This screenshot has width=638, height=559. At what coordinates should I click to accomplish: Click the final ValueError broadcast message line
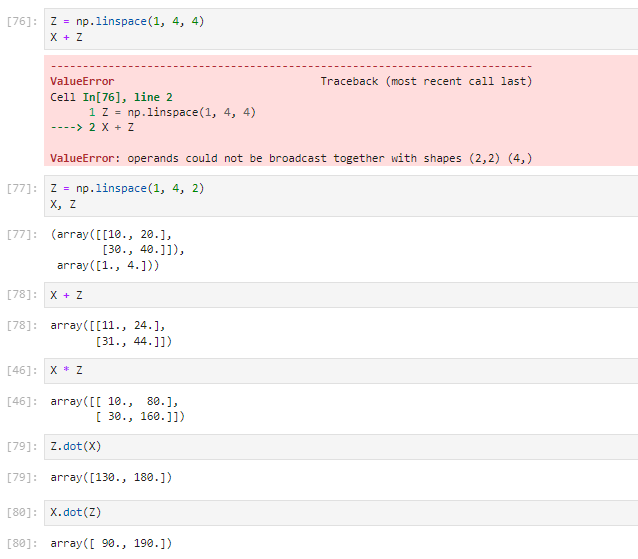(x=291, y=158)
